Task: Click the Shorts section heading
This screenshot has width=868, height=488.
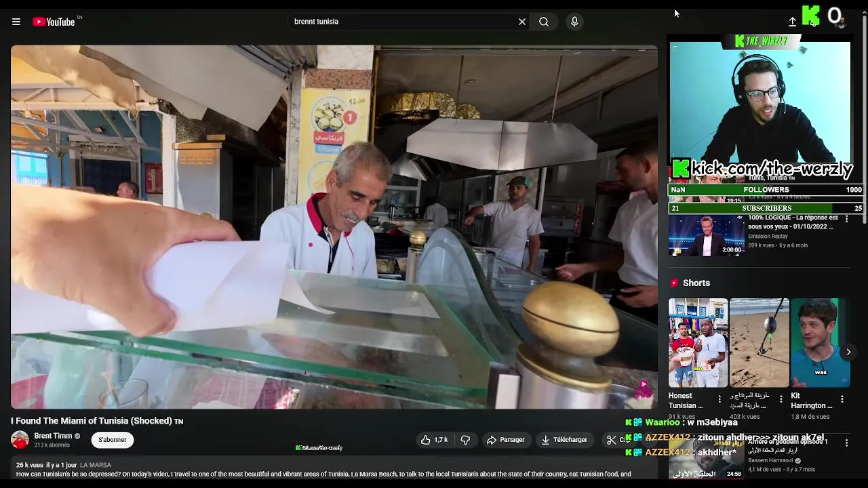Action: [x=696, y=283]
